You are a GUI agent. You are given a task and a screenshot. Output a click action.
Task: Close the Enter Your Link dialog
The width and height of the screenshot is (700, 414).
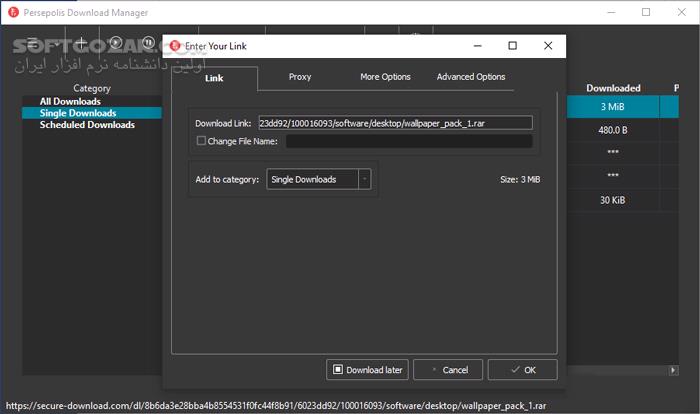pyautogui.click(x=547, y=46)
